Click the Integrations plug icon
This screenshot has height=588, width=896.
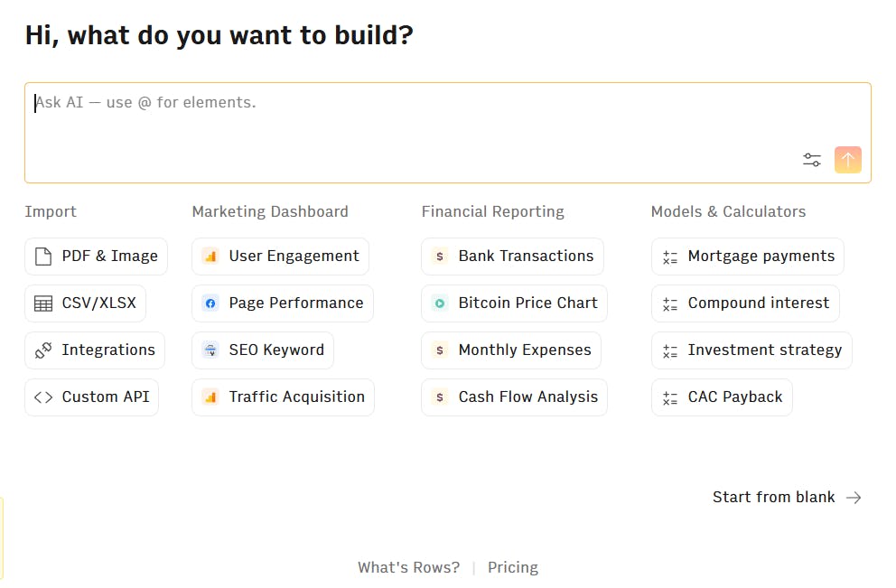pyautogui.click(x=43, y=350)
